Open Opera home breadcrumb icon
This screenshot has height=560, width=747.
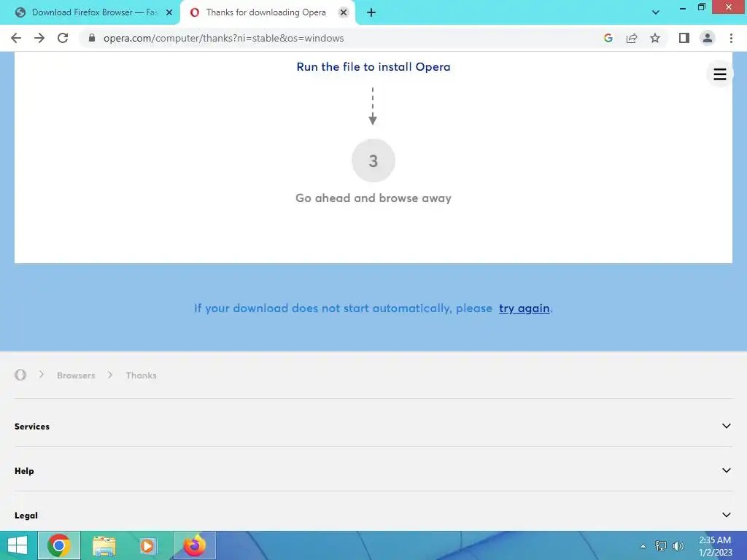[20, 376]
